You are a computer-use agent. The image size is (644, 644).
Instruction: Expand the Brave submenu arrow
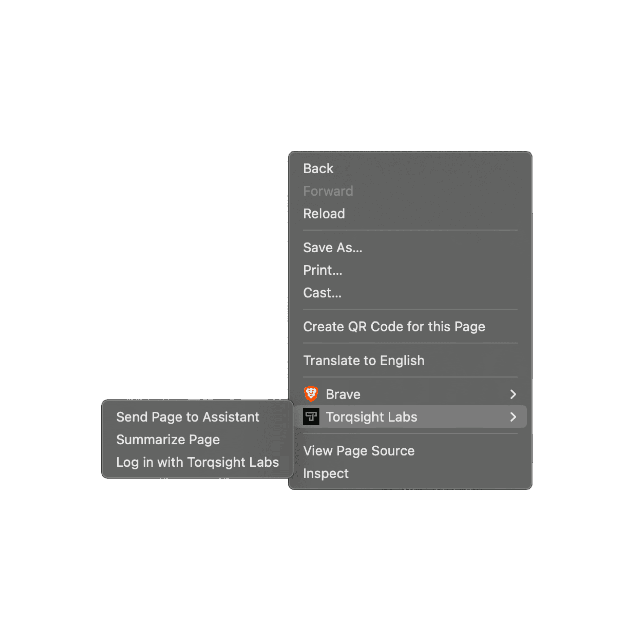tap(513, 394)
